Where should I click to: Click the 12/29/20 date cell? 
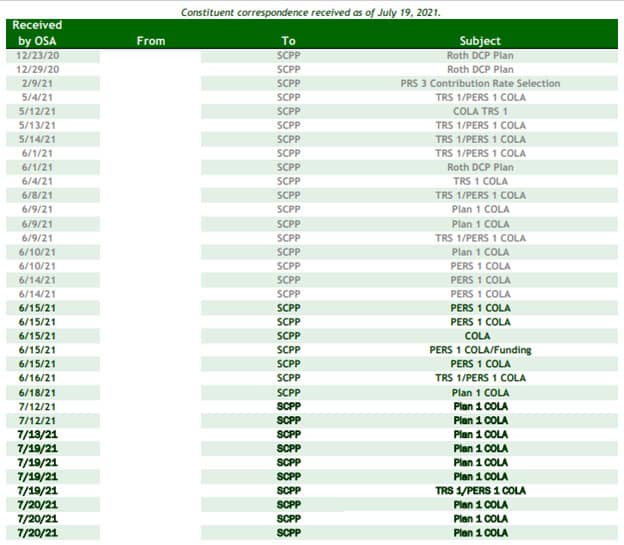(38, 70)
